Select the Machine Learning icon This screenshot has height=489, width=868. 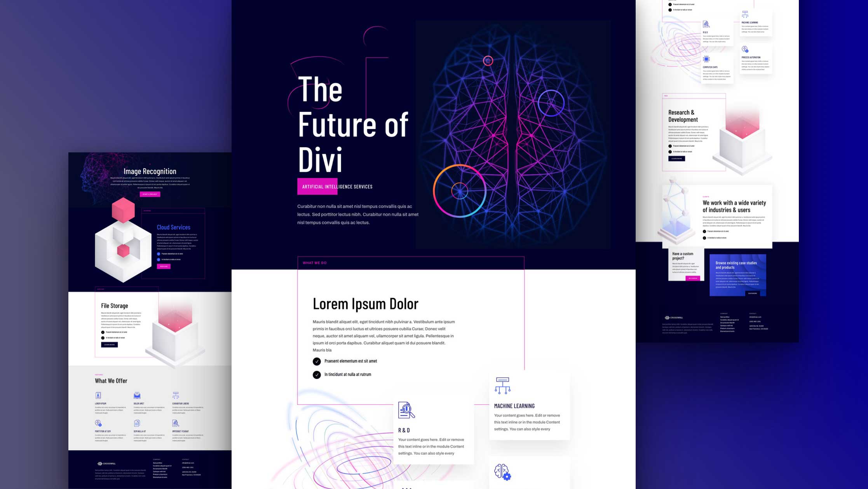pos(502,386)
